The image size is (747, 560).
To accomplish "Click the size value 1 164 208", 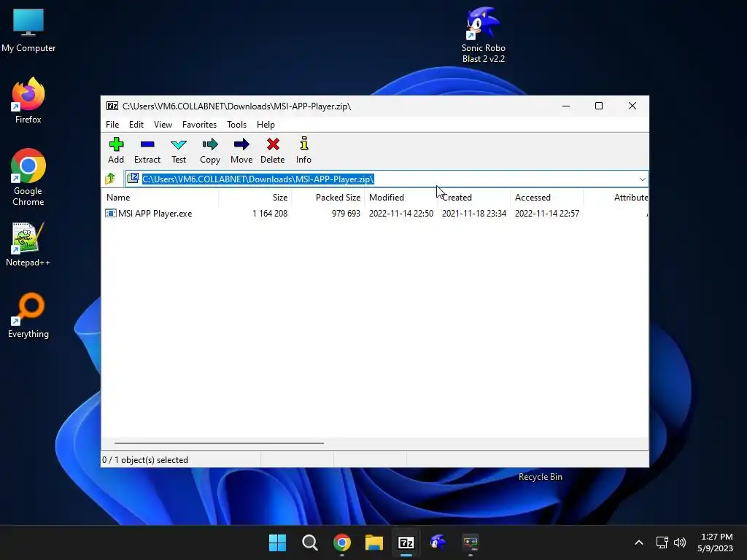I will coord(270,214).
